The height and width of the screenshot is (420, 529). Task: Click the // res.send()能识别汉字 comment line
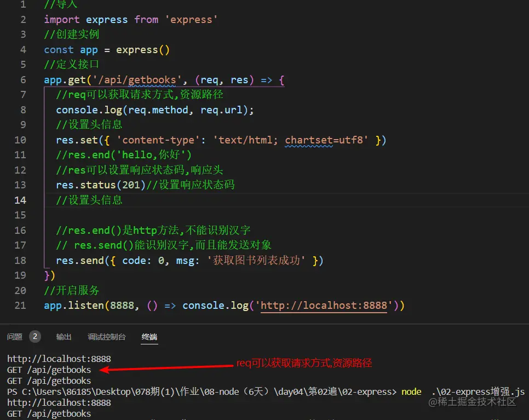164,245
